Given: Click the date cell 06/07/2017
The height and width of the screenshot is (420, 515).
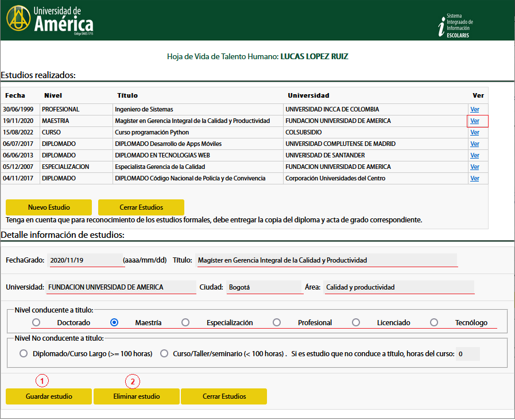Looking at the screenshot, I should (x=20, y=144).
